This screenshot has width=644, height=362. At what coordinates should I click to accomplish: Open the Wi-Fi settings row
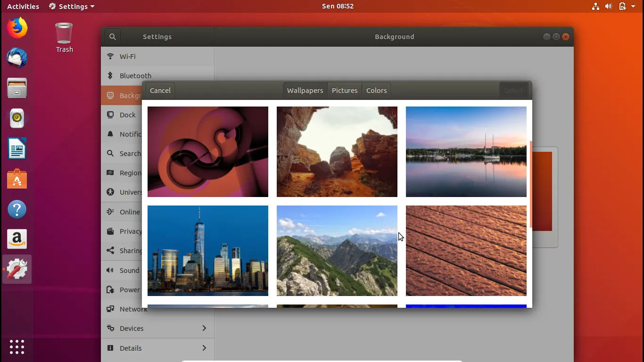click(157, 56)
